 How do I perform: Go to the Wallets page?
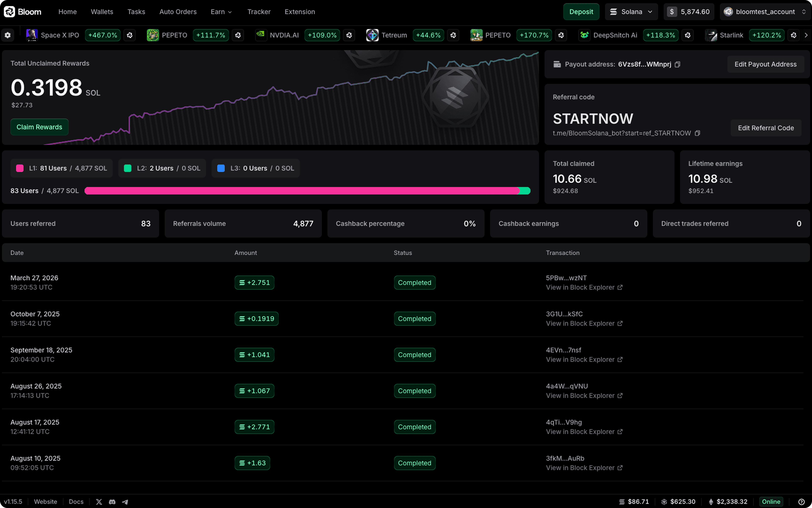[x=102, y=12]
